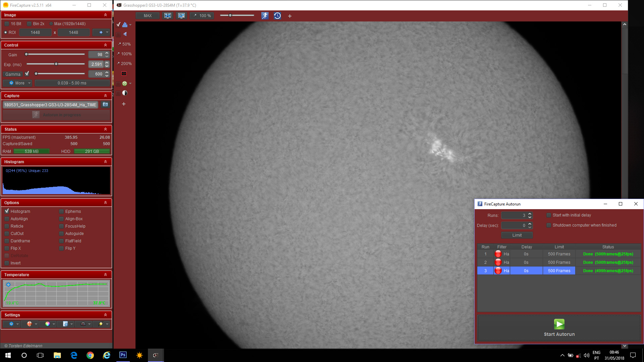The image size is (644, 362).
Task: Click the plus icon in top preview toolbar
Action: click(x=290, y=16)
